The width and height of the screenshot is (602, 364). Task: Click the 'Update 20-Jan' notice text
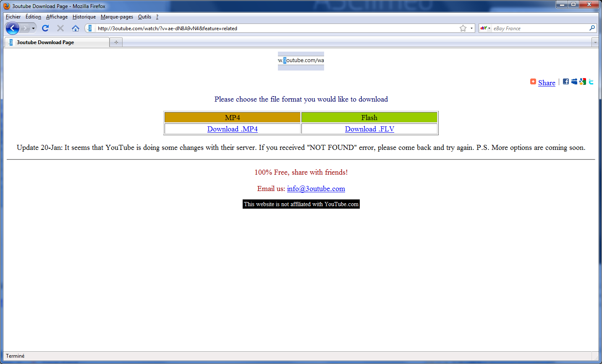301,147
